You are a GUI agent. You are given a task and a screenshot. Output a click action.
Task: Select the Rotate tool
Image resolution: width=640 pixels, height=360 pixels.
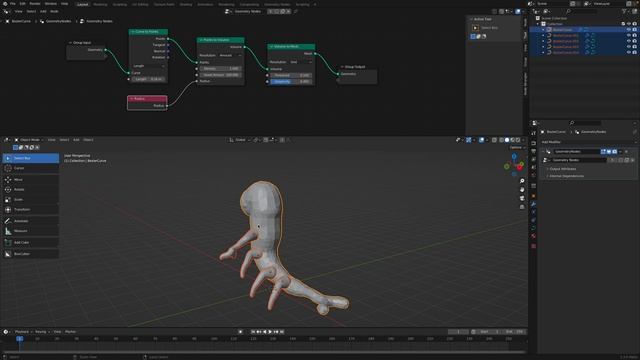point(31,189)
